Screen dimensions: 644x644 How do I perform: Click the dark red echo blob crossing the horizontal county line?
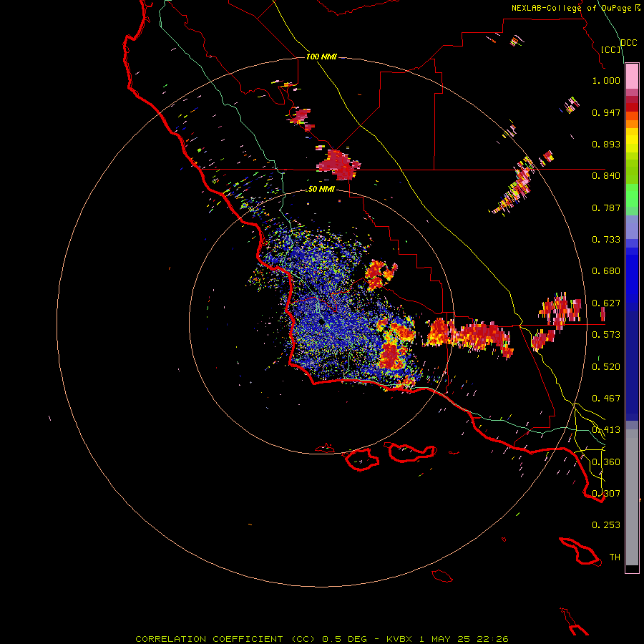[x=339, y=165]
